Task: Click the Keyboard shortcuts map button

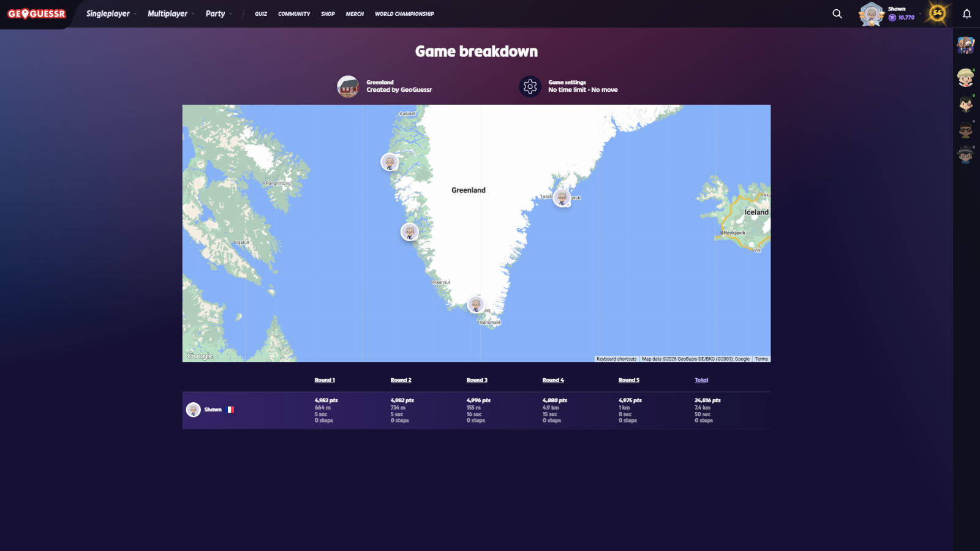Action: (616, 359)
